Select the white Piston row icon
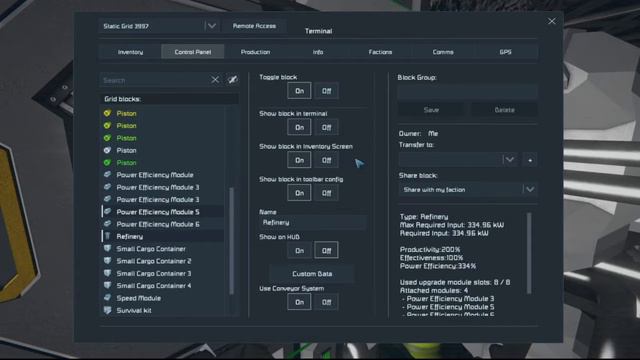Viewport: 640px width, 360px height. pos(107,150)
